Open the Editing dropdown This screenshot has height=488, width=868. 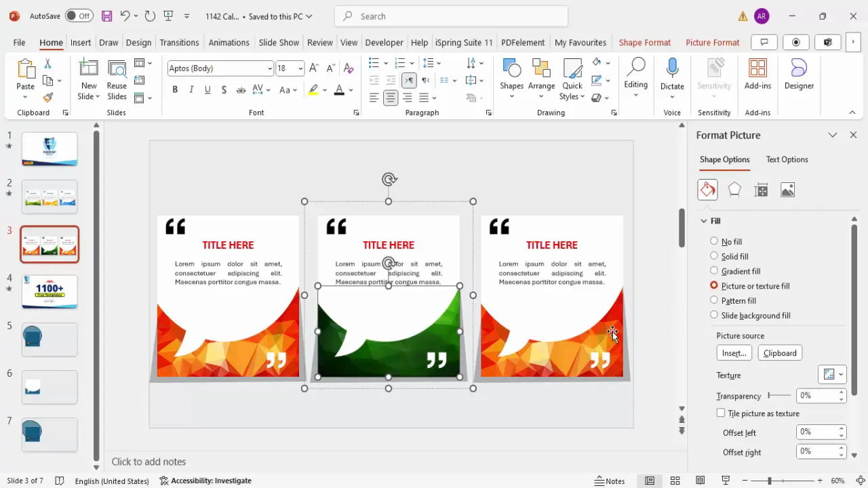click(x=635, y=78)
